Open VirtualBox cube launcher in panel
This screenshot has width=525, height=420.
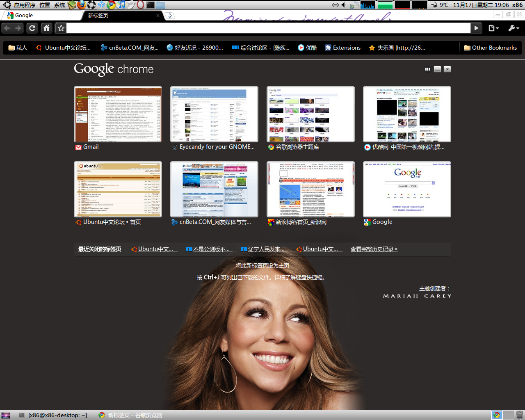click(102, 5)
